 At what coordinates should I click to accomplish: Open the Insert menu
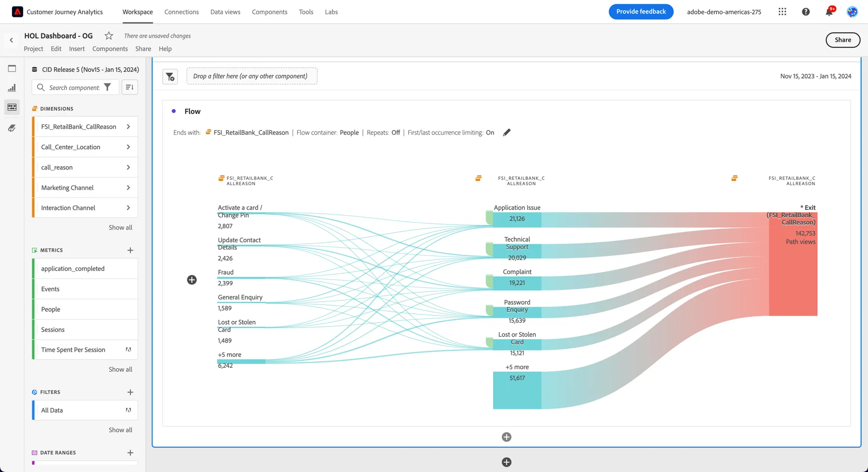pos(77,48)
